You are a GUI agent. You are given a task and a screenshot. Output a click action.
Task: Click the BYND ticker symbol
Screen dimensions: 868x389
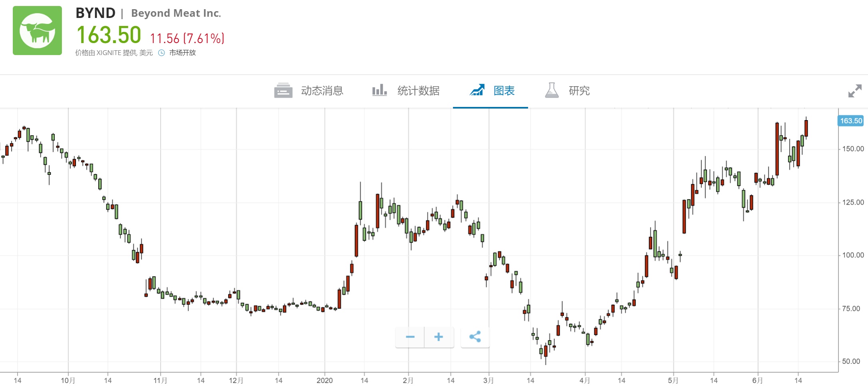95,13
